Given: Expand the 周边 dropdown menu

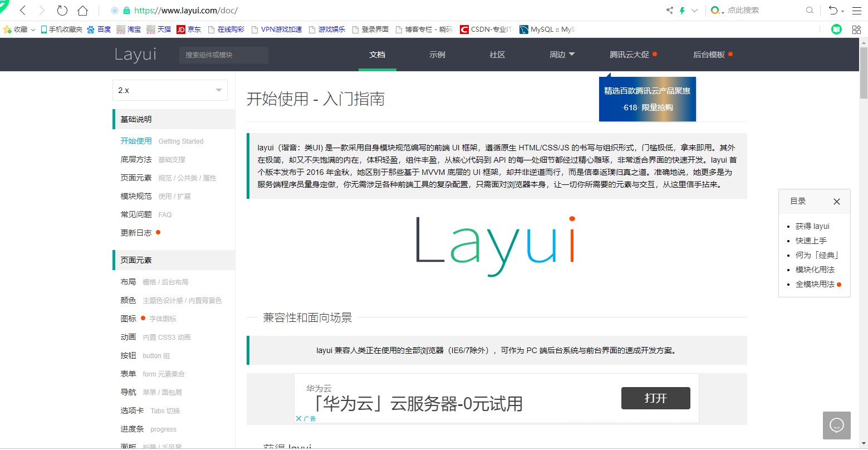Looking at the screenshot, I should pyautogui.click(x=562, y=55).
